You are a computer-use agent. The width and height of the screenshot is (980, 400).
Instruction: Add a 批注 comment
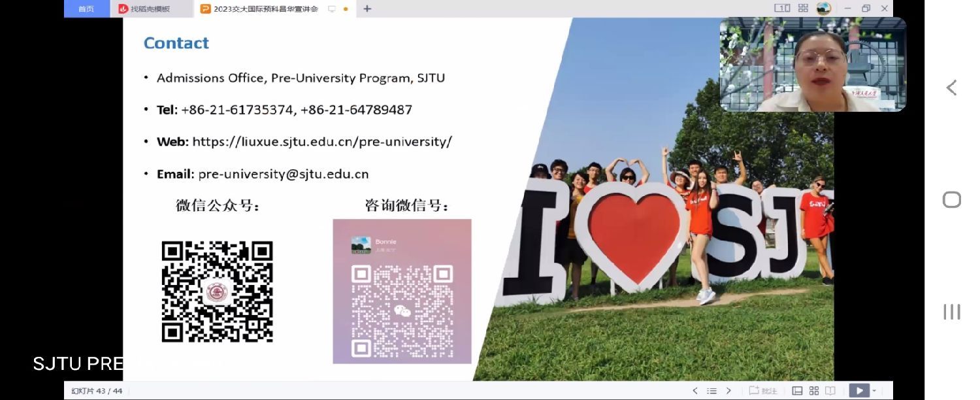[763, 391]
